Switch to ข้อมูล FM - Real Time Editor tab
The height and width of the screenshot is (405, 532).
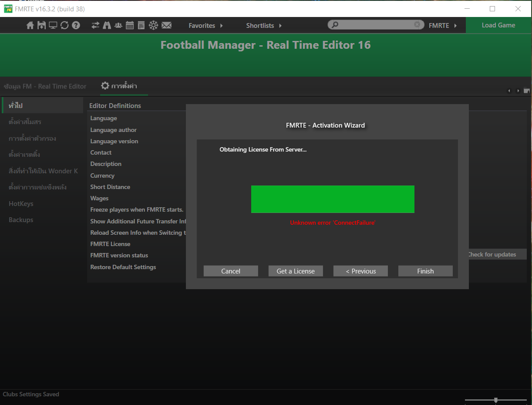[45, 86]
